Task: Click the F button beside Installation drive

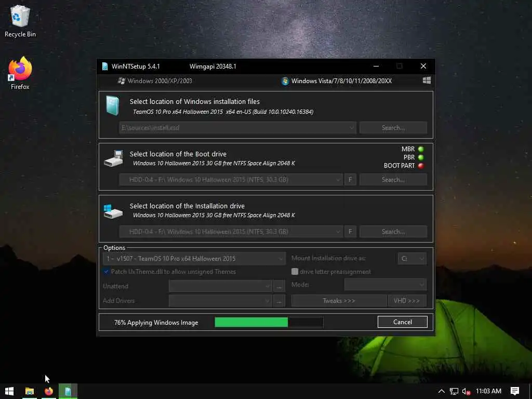Action: coord(350,231)
